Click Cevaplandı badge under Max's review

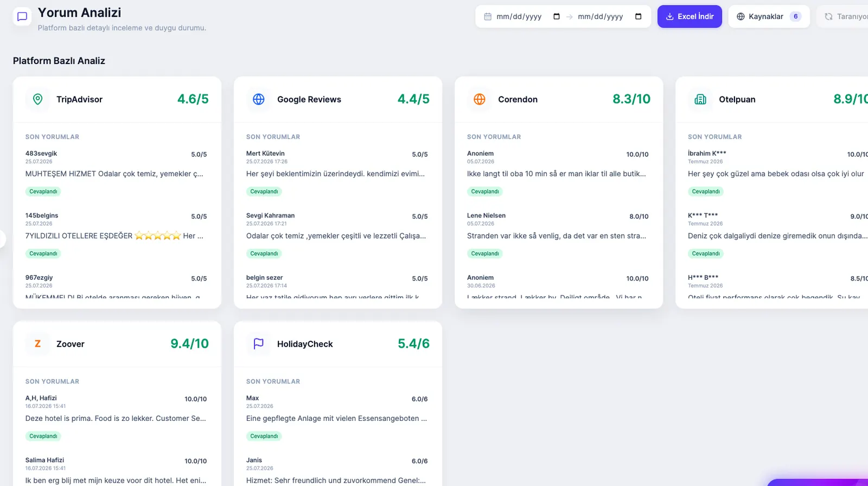coord(264,436)
